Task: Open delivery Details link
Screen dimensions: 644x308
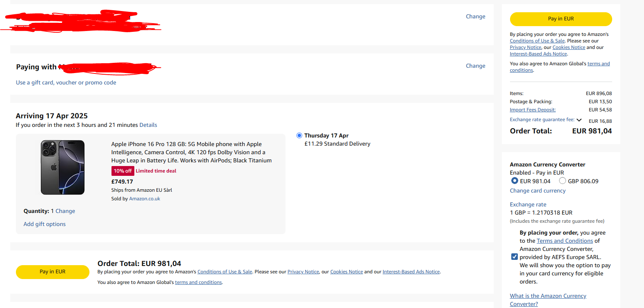Action: pos(148,125)
